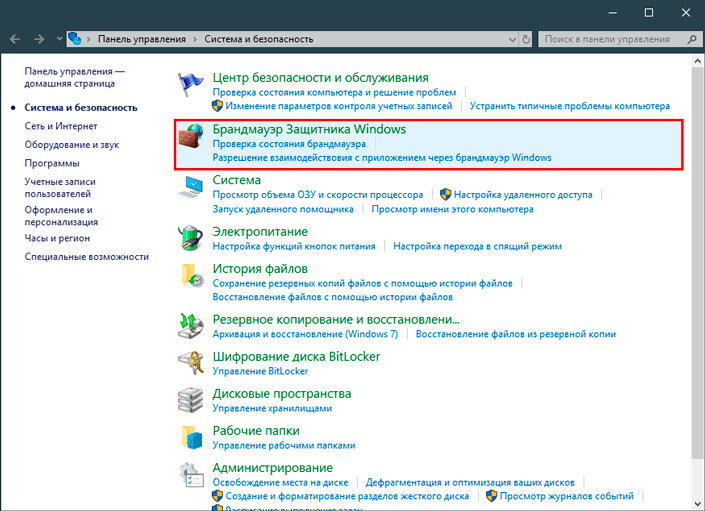This screenshot has width=705, height=511.
Task: Click Дефрагментация и оптимизация ваших дисков
Action: click(x=470, y=482)
